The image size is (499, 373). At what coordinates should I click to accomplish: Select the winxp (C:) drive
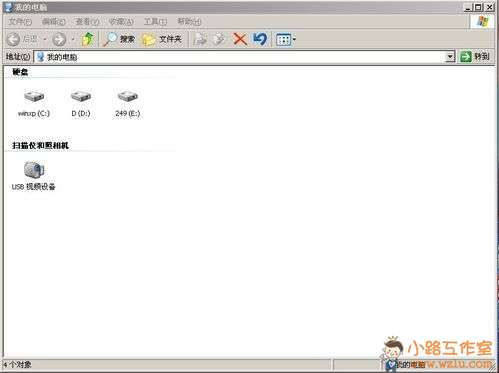[34, 104]
